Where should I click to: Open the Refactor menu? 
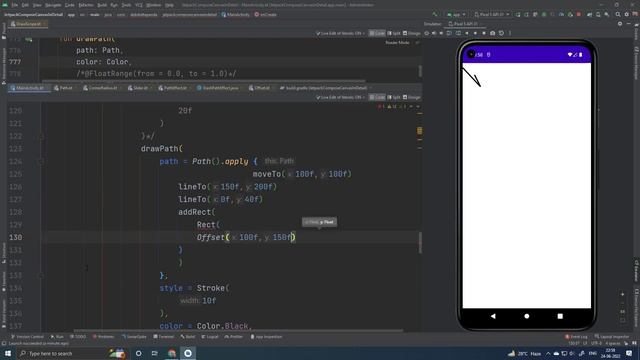click(86, 5)
